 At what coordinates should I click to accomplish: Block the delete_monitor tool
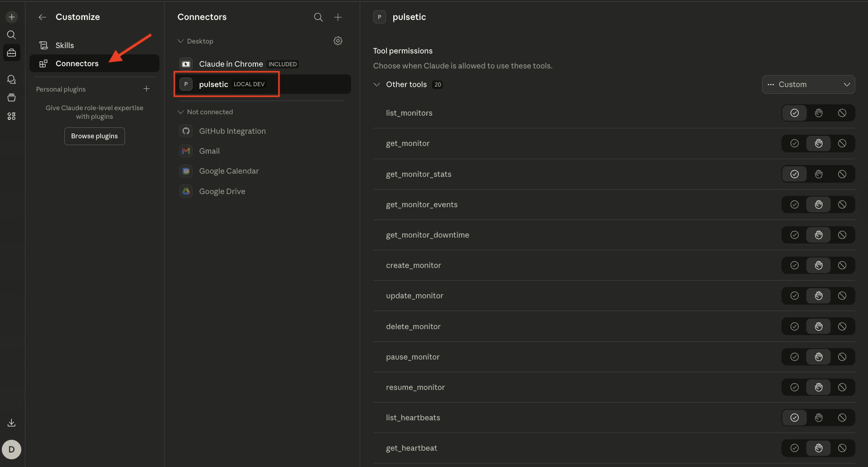842,326
